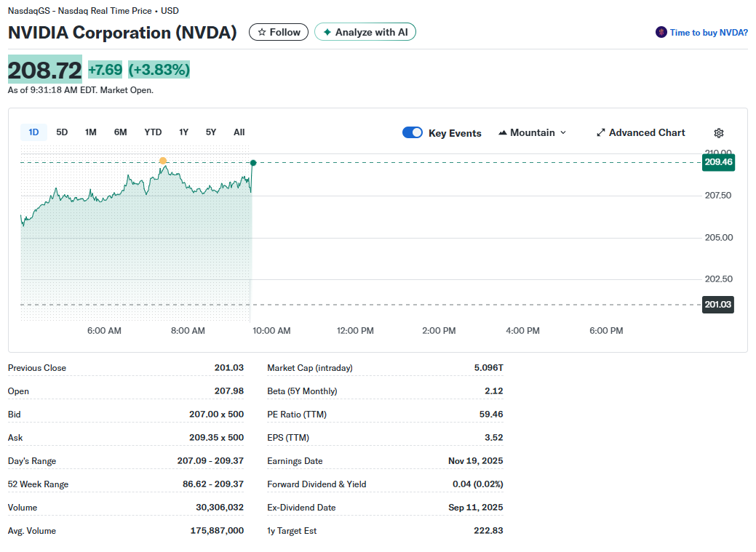The width and height of the screenshot is (756, 552).
Task: Click the green current price point on chart
Action: pos(252,162)
